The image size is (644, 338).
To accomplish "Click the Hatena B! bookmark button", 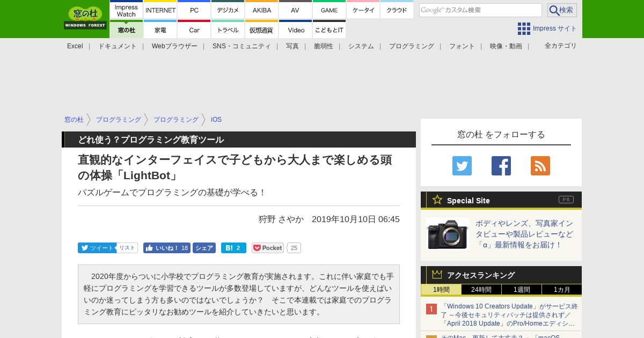I will pyautogui.click(x=233, y=248).
